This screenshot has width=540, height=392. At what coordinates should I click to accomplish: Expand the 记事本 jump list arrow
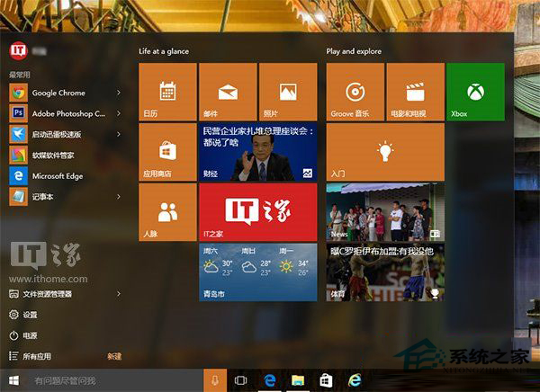119,196
